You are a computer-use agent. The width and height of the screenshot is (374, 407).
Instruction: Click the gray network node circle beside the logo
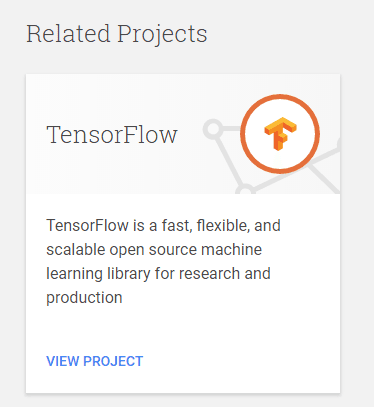213,129
